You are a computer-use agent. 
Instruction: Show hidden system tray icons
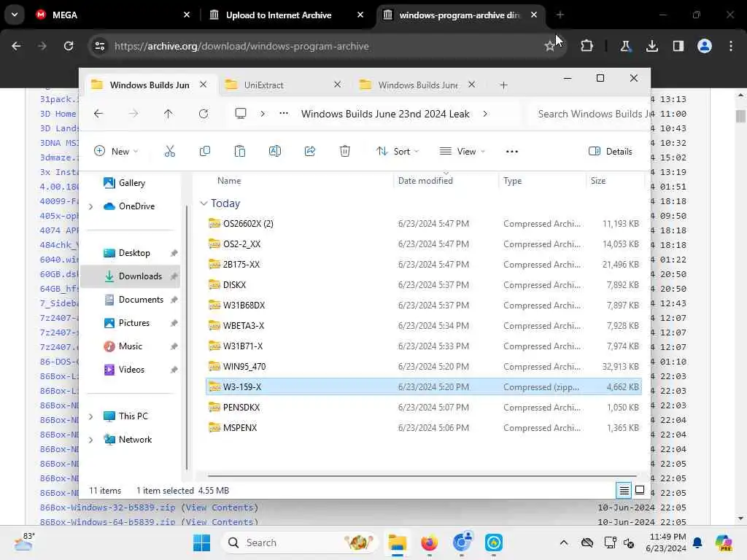pyautogui.click(x=564, y=542)
